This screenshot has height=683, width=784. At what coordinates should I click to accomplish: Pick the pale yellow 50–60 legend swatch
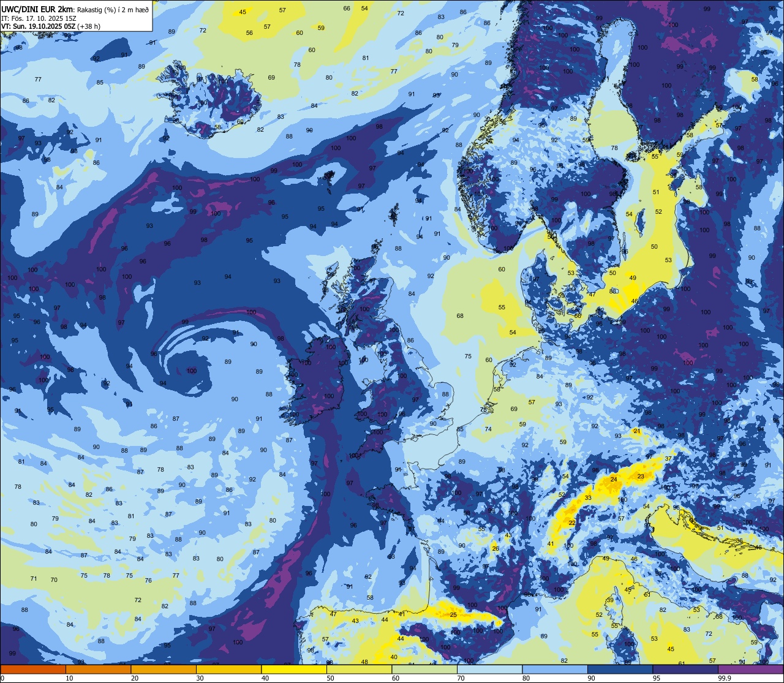coord(359,669)
